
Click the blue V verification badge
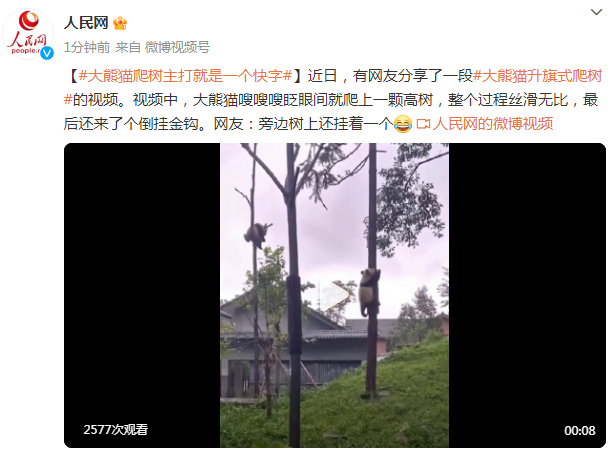point(47,53)
